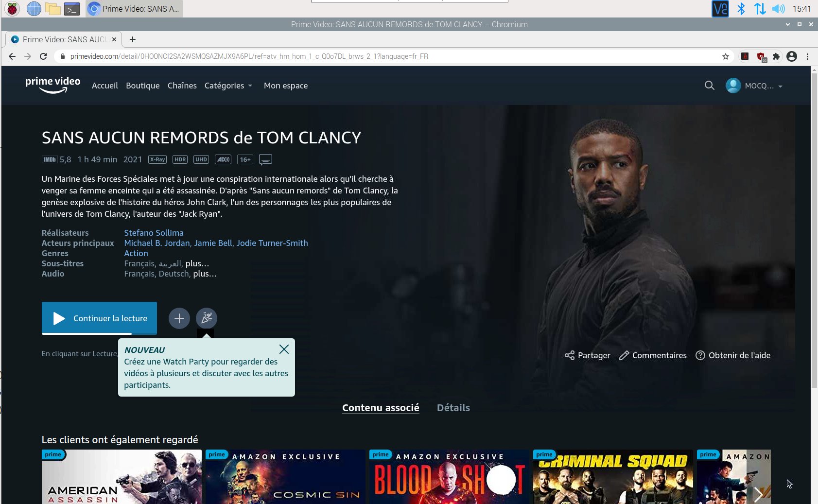Open actor Michael B. Jordan link
Screen dimensions: 818x504
pos(157,243)
